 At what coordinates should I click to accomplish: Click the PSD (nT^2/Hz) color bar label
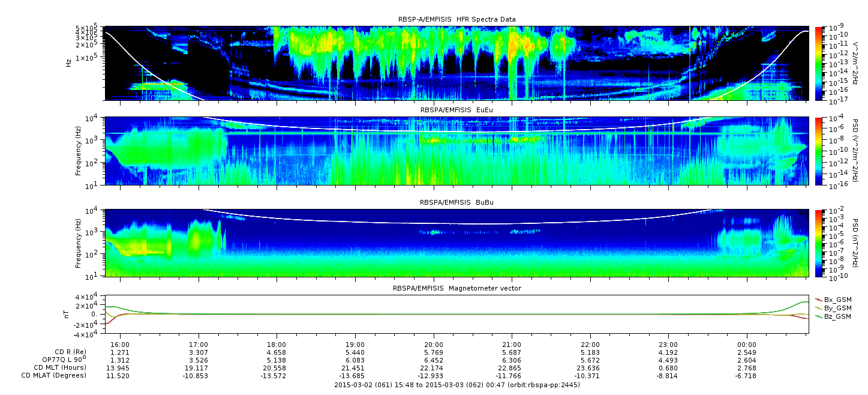click(856, 243)
